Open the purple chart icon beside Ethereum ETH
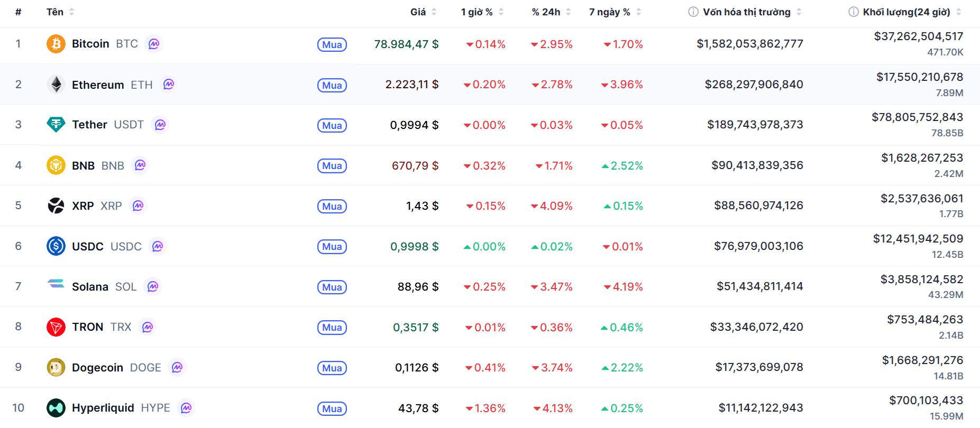 coord(169,85)
